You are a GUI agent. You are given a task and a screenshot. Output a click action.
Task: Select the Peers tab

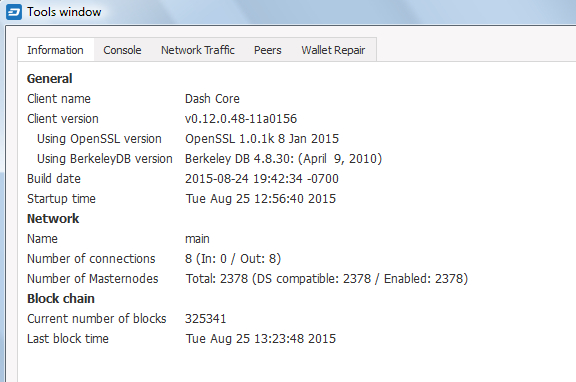(267, 50)
